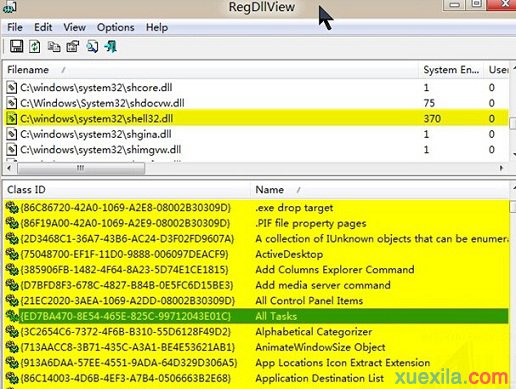This screenshot has width=516, height=389.
Task: Click the horizontal scrollbar thumb in file list
Action: click(81, 168)
